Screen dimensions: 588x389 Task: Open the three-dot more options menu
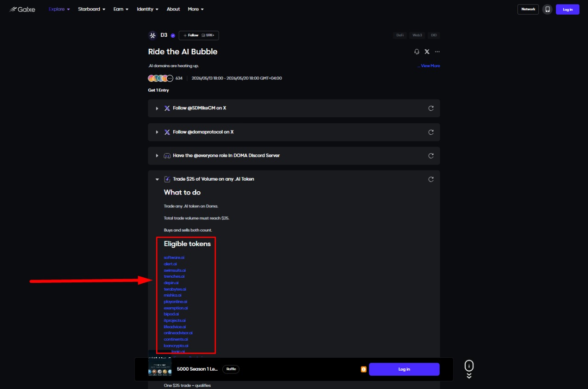pos(437,52)
